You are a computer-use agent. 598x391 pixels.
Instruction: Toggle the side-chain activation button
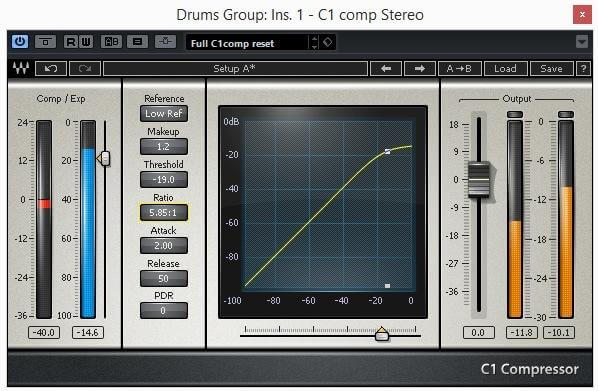coord(166,42)
